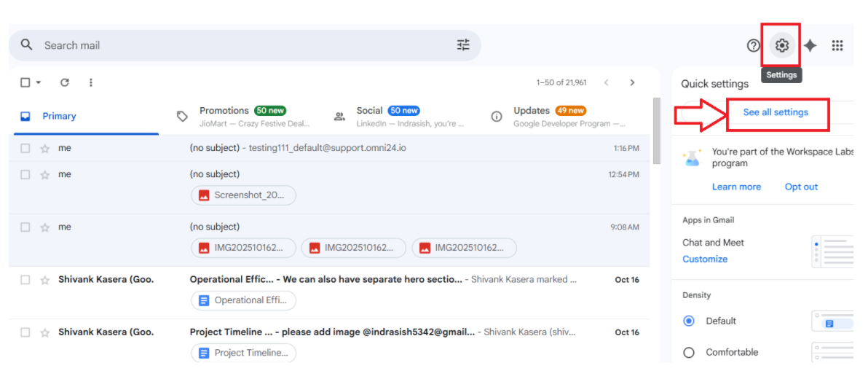Select the Comfortable density radio button
Screen dimensions: 868x371
689,352
